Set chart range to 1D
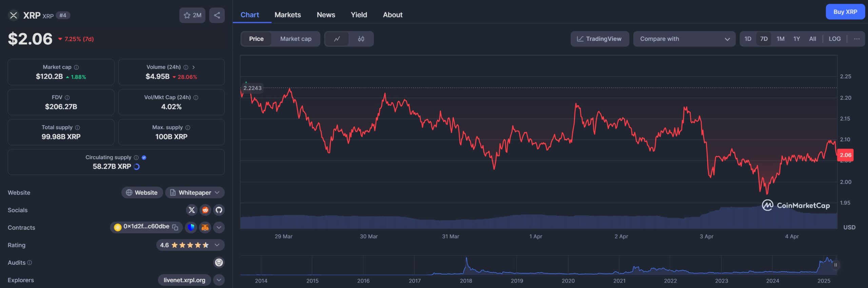Viewport: 868px width, 288px height. pyautogui.click(x=748, y=39)
